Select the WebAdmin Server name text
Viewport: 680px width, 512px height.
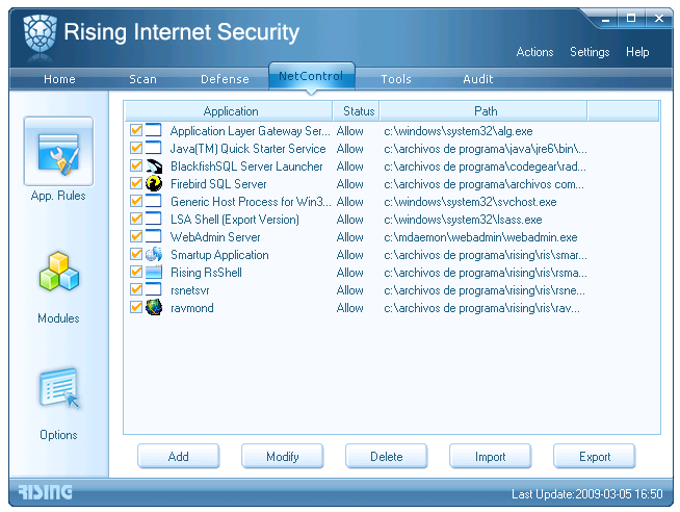coord(216,237)
